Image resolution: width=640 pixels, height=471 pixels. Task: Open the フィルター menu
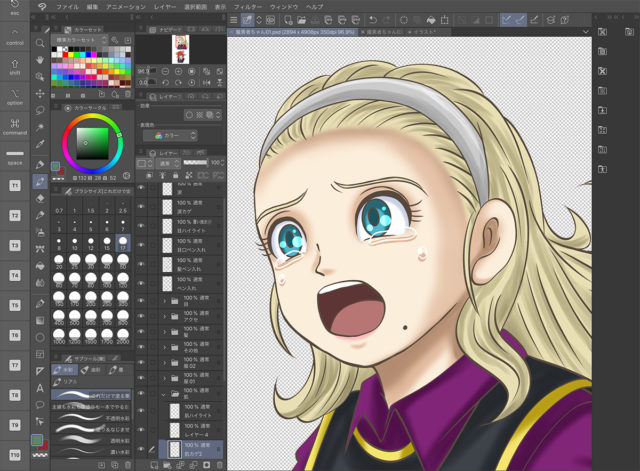[x=248, y=7]
